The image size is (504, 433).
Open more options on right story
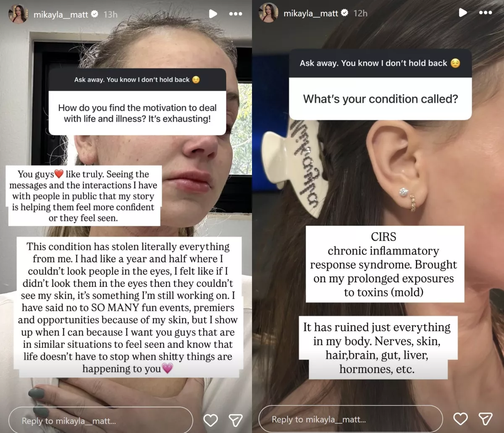486,13
